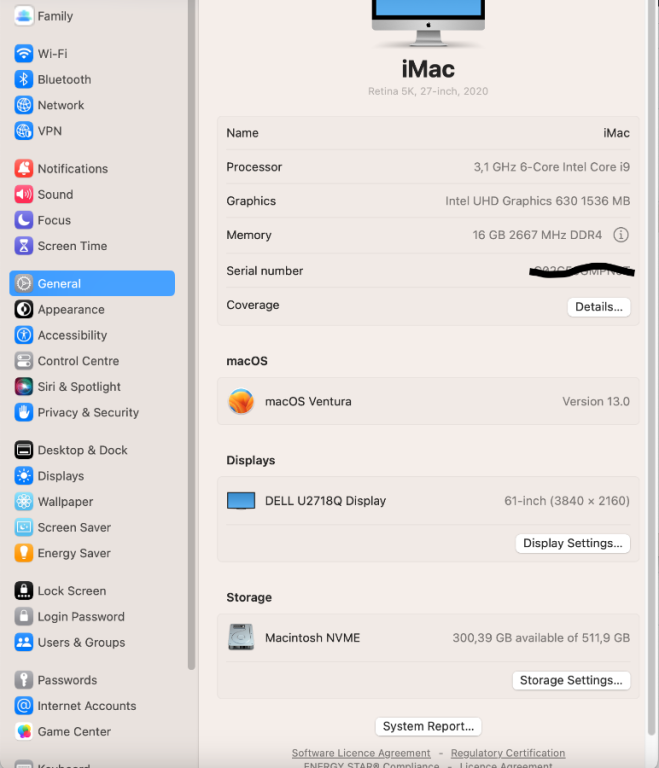This screenshot has height=768, width=659.
Task: Click the Energy Saver bulb icon
Action: point(24,553)
